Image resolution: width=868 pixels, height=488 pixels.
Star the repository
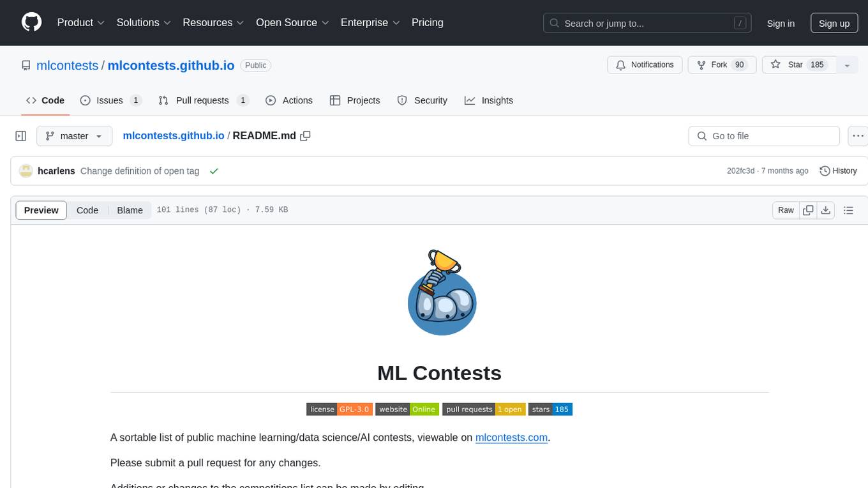(799, 65)
